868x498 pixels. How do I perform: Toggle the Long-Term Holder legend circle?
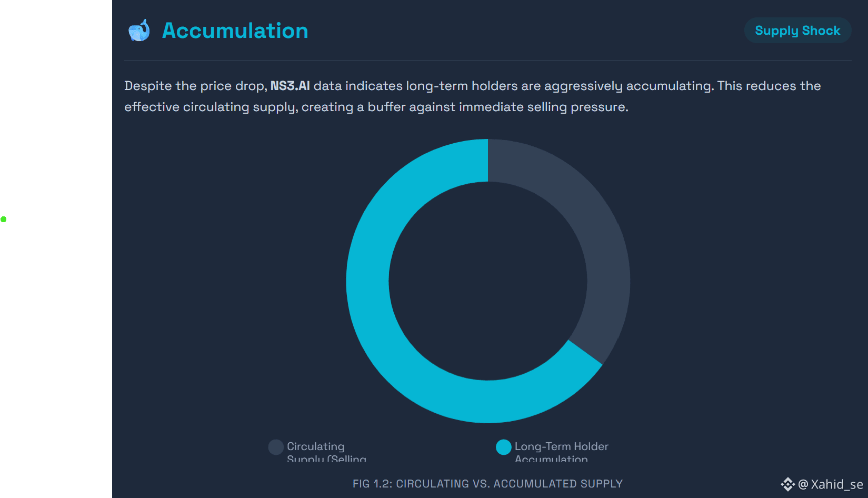pyautogui.click(x=504, y=447)
